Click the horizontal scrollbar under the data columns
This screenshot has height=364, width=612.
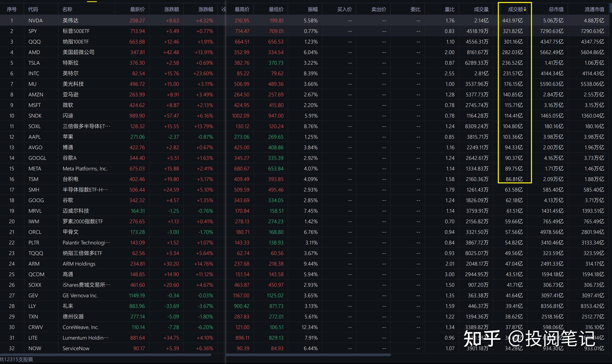(308, 355)
